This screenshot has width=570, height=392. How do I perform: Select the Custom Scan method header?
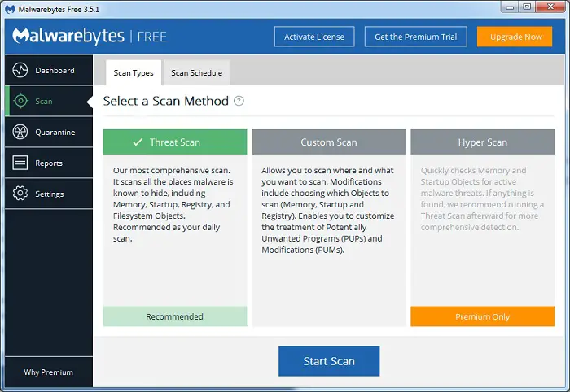click(329, 142)
